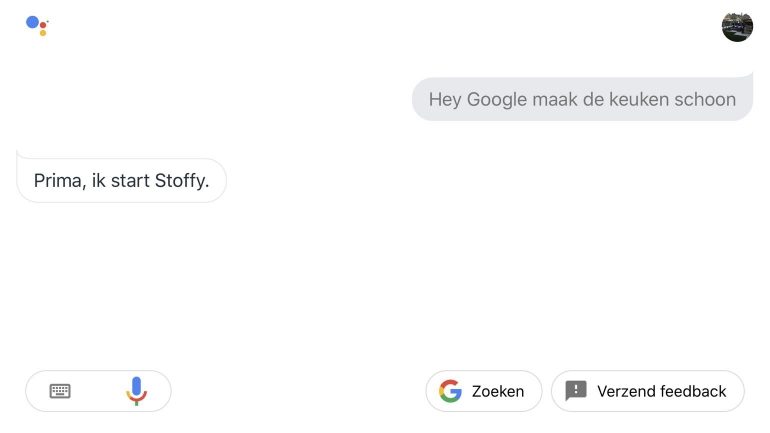Switch to keyboard input icon

(60, 391)
